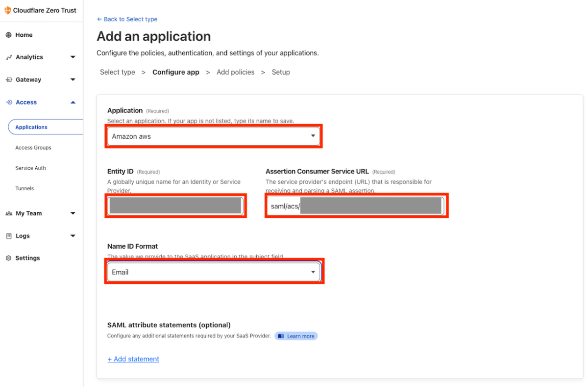Select Access Groups in the sidebar
The image size is (588, 387).
[x=33, y=148]
